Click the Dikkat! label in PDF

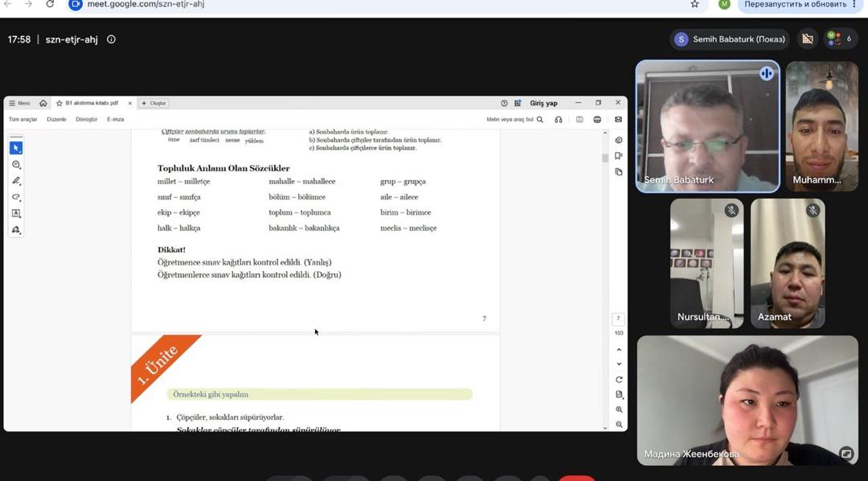[x=172, y=250]
